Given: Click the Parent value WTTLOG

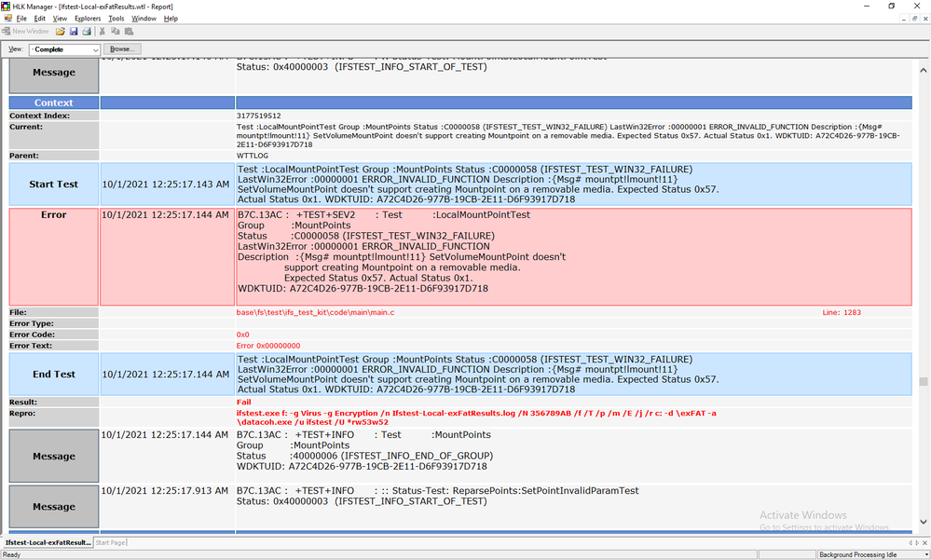Looking at the screenshot, I should pyautogui.click(x=253, y=156).
